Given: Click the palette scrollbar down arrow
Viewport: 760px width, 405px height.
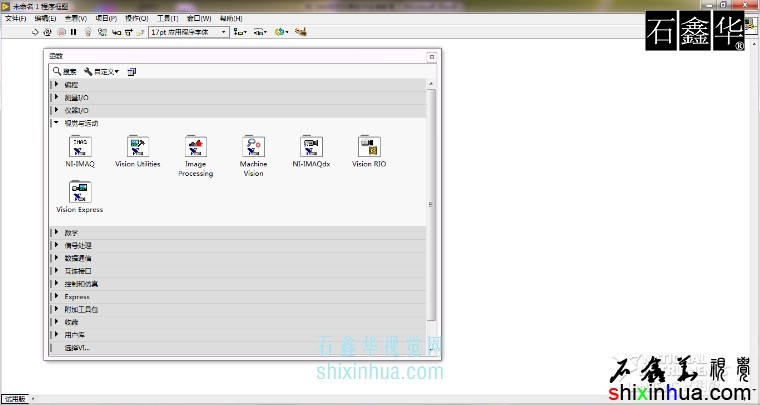Looking at the screenshot, I should point(431,349).
